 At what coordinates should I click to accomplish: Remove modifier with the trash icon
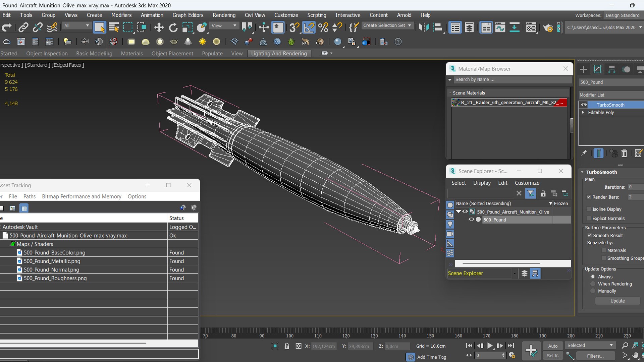click(624, 153)
